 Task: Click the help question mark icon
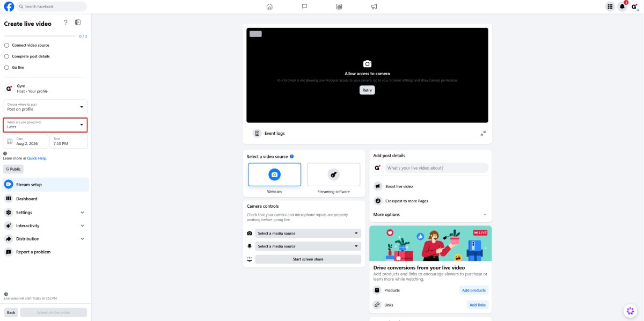click(x=65, y=23)
